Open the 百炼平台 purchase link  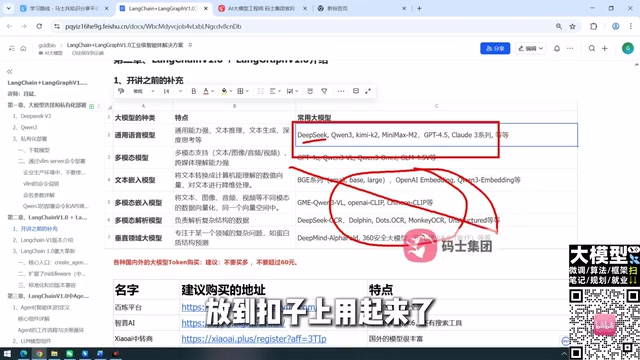[249, 307]
